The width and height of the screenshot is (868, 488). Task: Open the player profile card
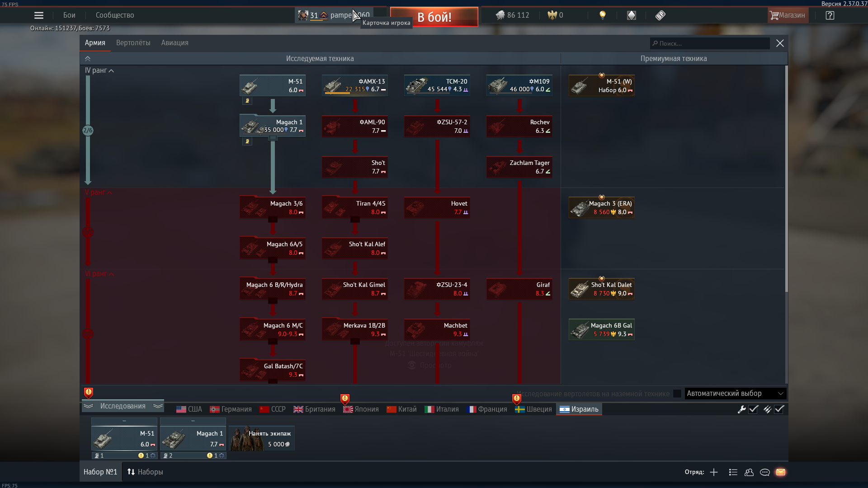pyautogui.click(x=334, y=15)
